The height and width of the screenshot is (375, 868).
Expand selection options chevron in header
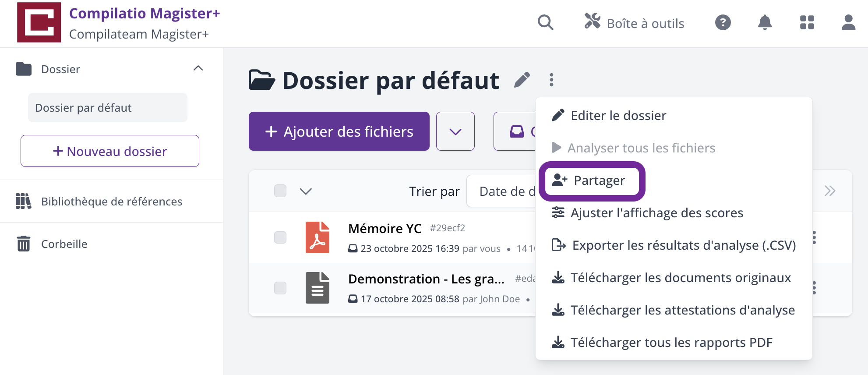pos(306,191)
